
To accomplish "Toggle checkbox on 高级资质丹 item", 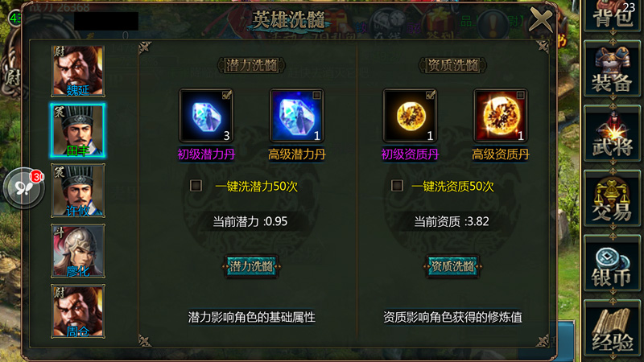I will (520, 96).
